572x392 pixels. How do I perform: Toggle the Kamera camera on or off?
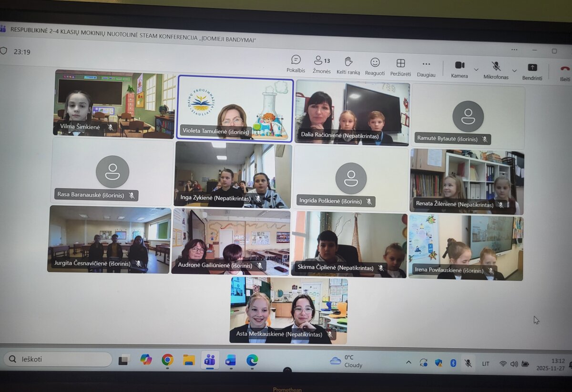pyautogui.click(x=460, y=69)
